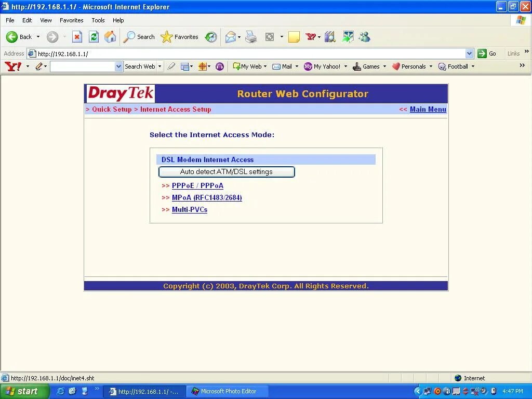
Task: Open the Search sidebar
Action: [139, 37]
